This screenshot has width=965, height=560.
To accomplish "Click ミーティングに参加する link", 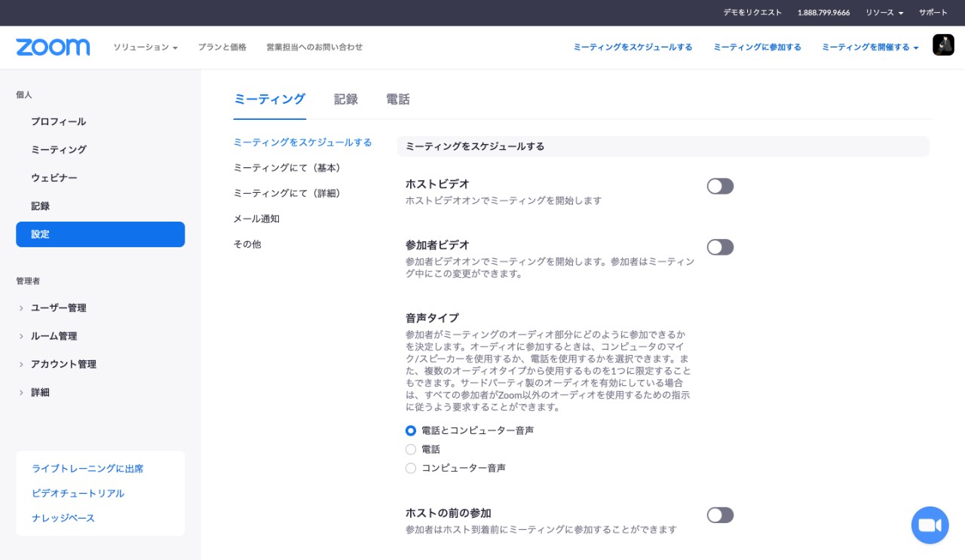I will tap(757, 47).
